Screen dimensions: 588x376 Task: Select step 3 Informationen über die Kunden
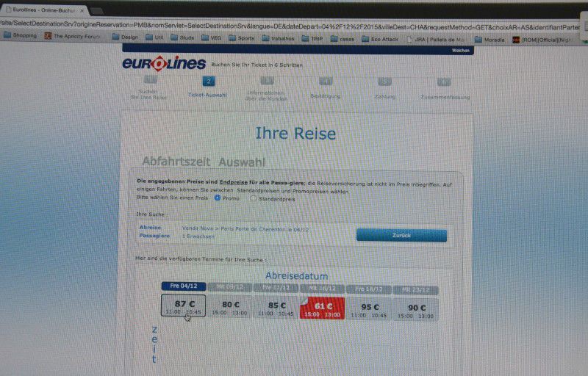(266, 89)
